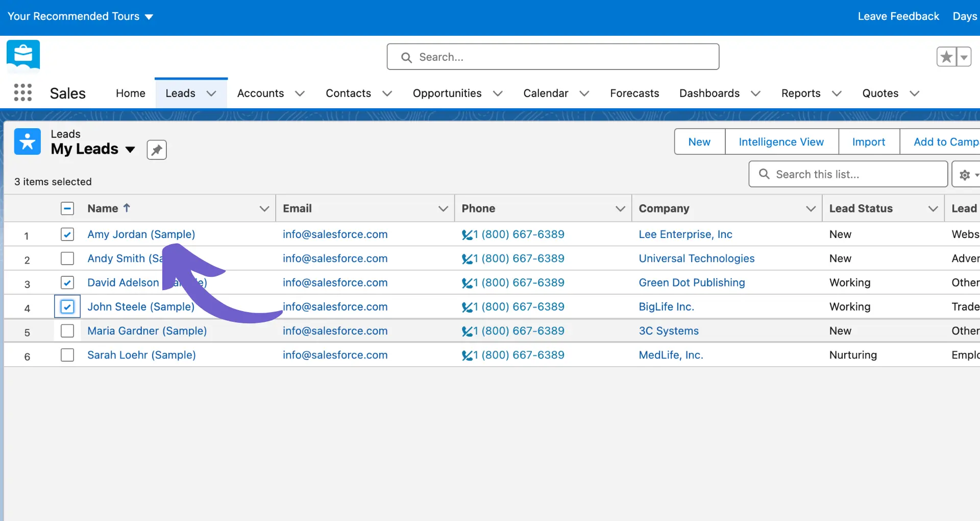The image size is (980, 521).
Task: Expand the Reports tab chevron menu
Action: coord(837,93)
